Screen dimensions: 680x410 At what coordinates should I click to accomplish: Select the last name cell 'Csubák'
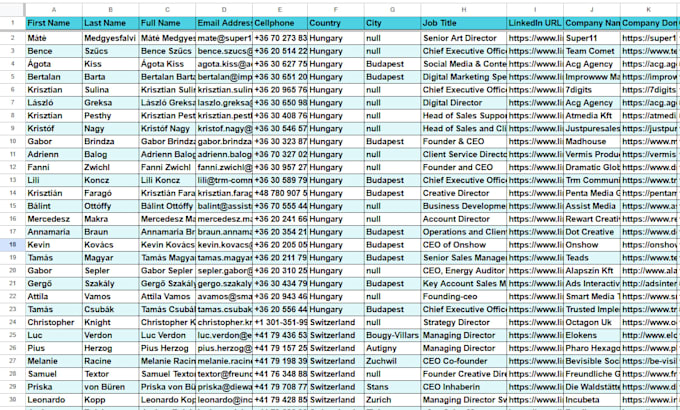coord(111,309)
